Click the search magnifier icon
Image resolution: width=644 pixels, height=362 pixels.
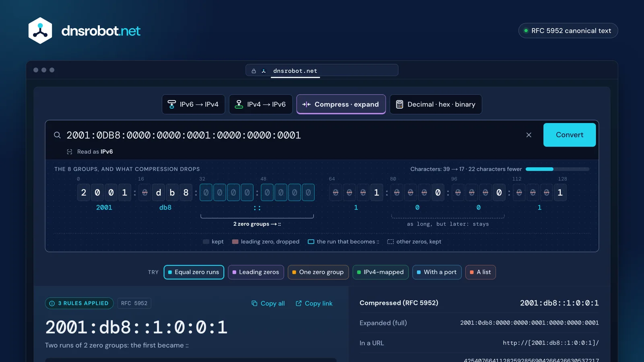(x=58, y=135)
